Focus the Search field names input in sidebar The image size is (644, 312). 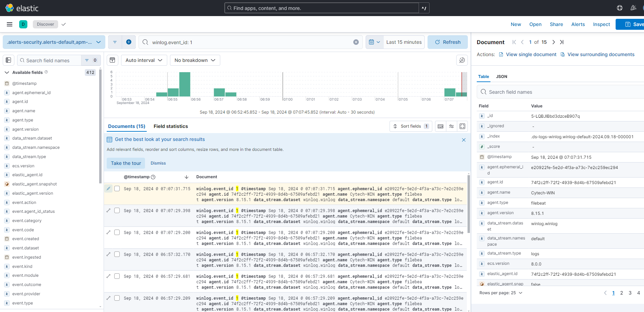click(x=50, y=60)
